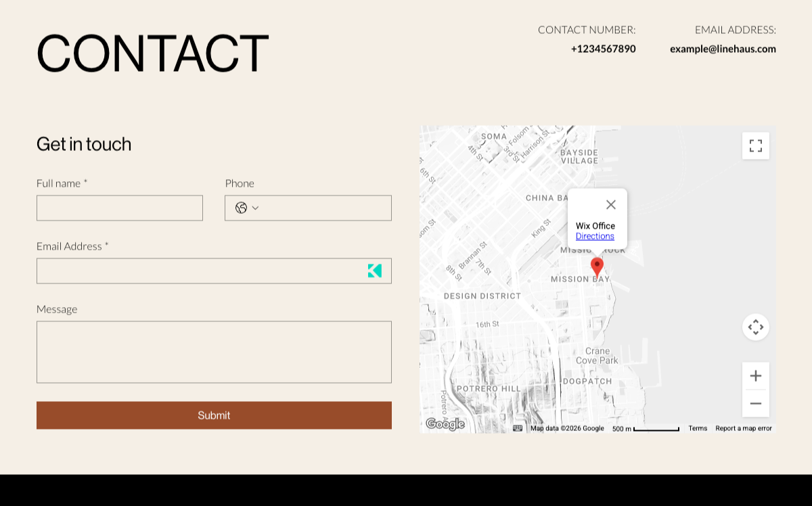The height and width of the screenshot is (506, 812).
Task: Zoom in on the map
Action: (756, 376)
